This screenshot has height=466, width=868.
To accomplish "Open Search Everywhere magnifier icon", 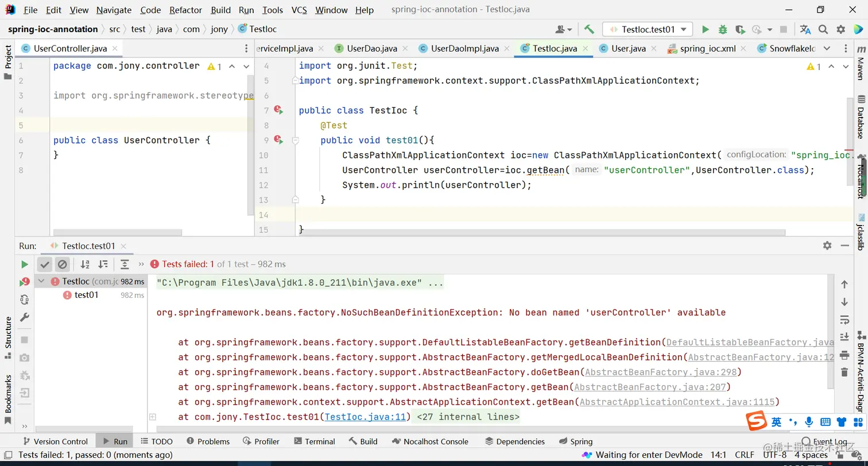I will click(x=823, y=29).
